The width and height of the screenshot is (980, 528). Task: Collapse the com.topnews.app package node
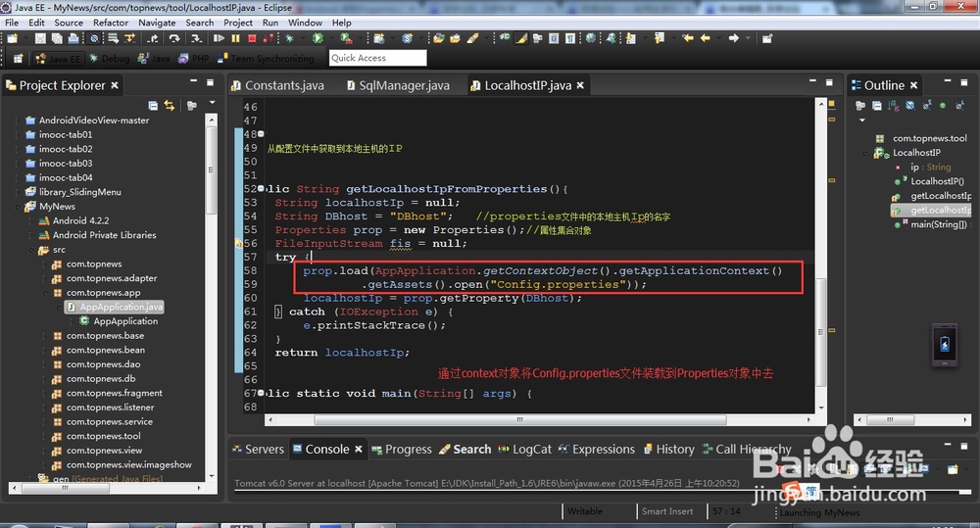pos(45,293)
